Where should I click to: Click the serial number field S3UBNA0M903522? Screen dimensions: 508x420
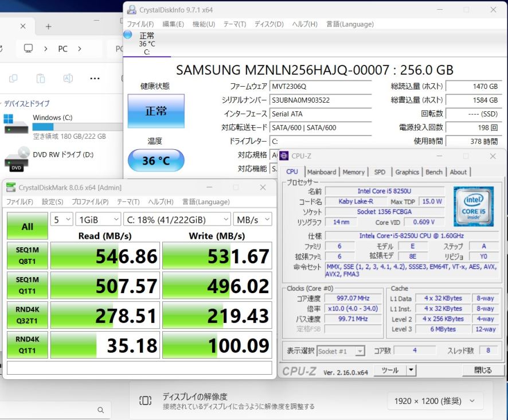pos(321,100)
